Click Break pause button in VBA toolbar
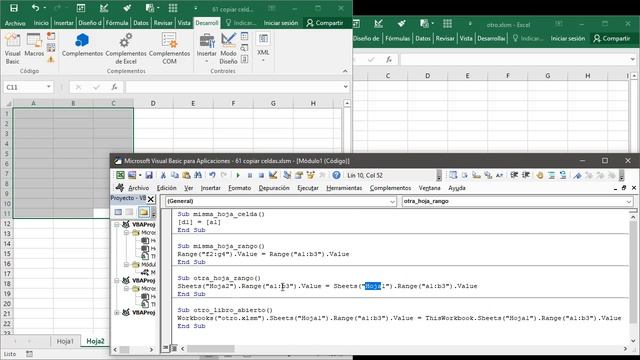 click(x=250, y=175)
